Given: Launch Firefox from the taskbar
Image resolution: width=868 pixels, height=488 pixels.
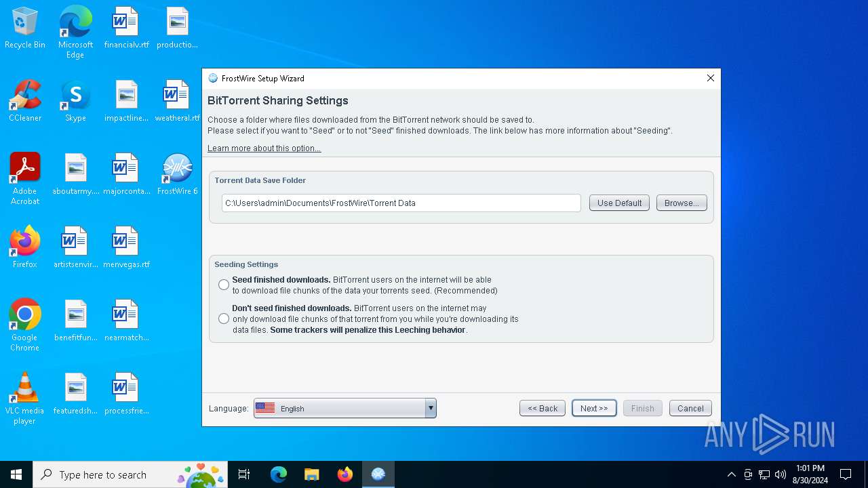Looking at the screenshot, I should pyautogui.click(x=345, y=474).
